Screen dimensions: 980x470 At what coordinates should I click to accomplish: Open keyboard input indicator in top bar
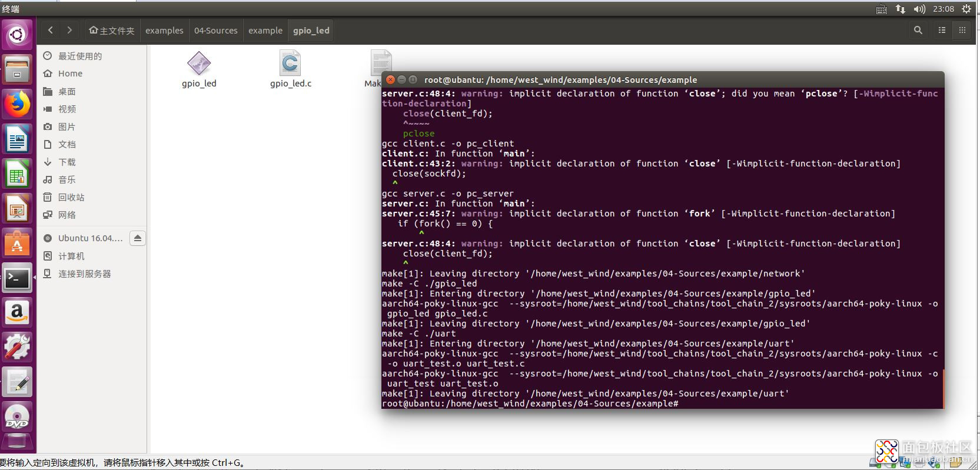tap(882, 9)
